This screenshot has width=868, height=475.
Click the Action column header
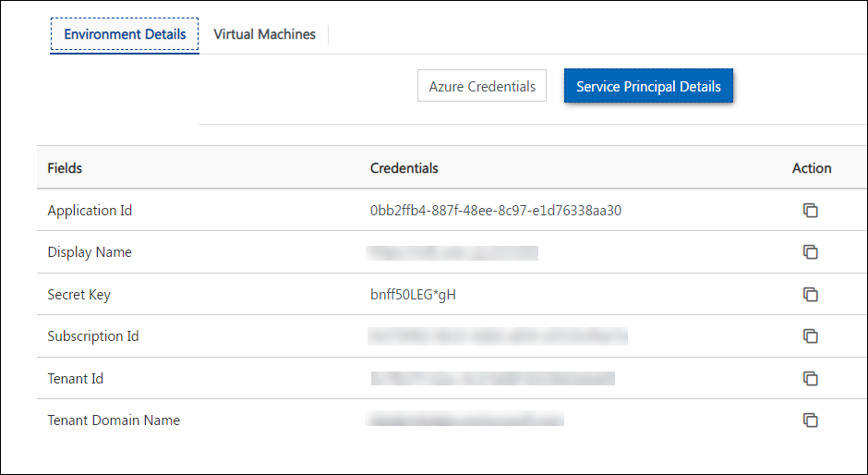click(812, 168)
